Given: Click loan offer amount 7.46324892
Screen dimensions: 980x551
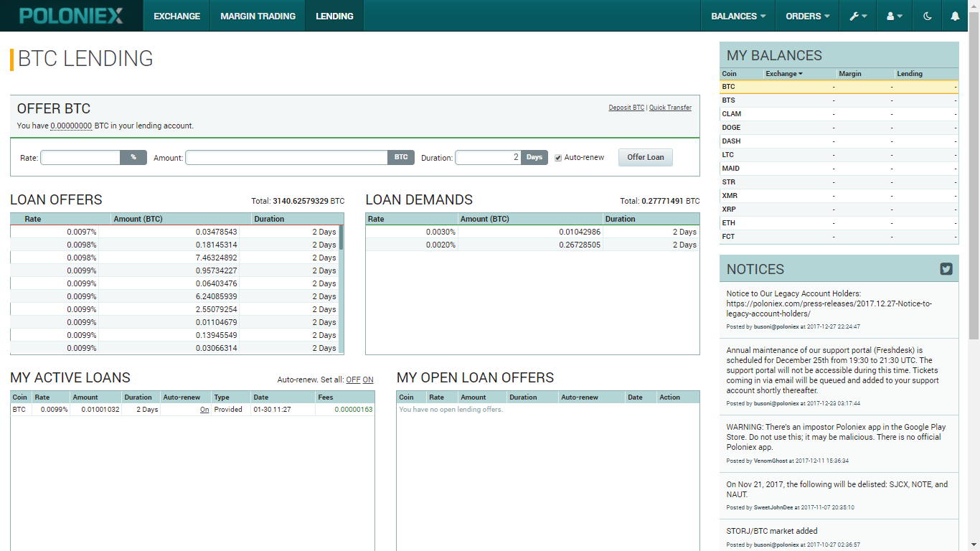Looking at the screenshot, I should (216, 258).
